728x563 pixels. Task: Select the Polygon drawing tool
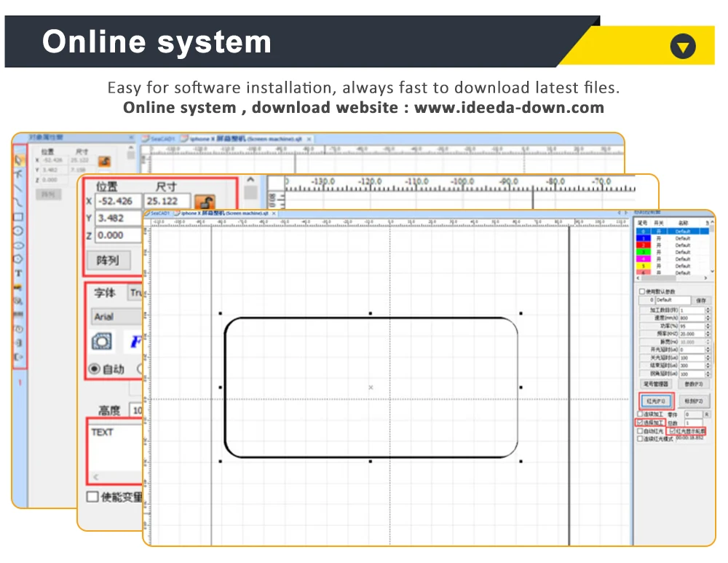19,259
